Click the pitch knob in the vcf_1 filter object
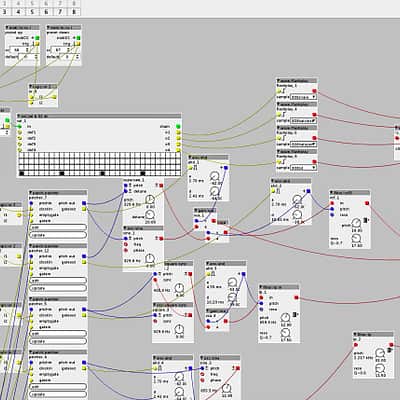This screenshot has width=400, height=400. [x=356, y=223]
